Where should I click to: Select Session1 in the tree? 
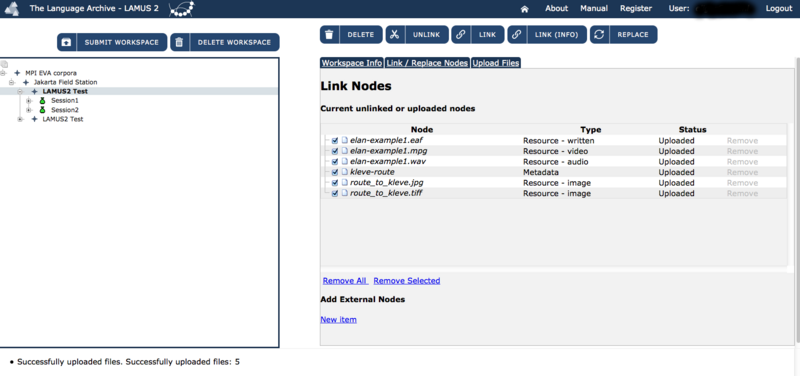point(65,101)
